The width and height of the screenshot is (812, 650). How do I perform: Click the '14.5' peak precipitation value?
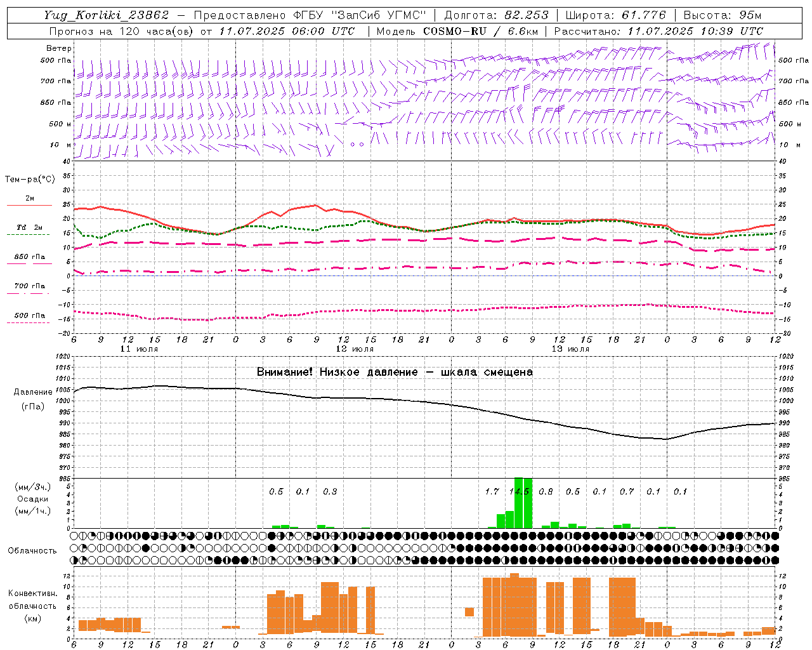coord(519,492)
